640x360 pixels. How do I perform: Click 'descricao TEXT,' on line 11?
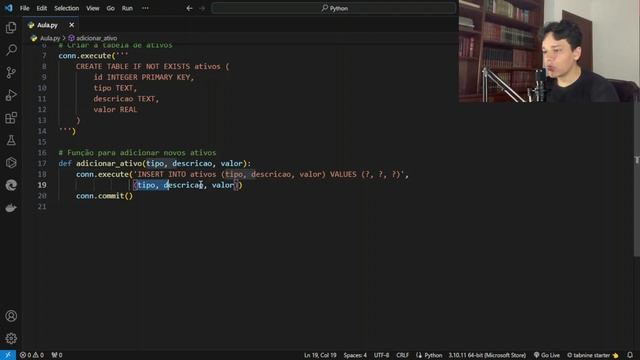pos(126,99)
